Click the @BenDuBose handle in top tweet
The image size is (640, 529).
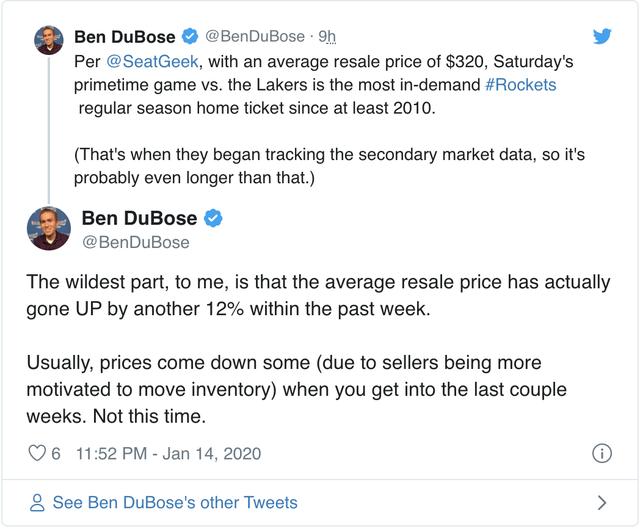click(255, 36)
